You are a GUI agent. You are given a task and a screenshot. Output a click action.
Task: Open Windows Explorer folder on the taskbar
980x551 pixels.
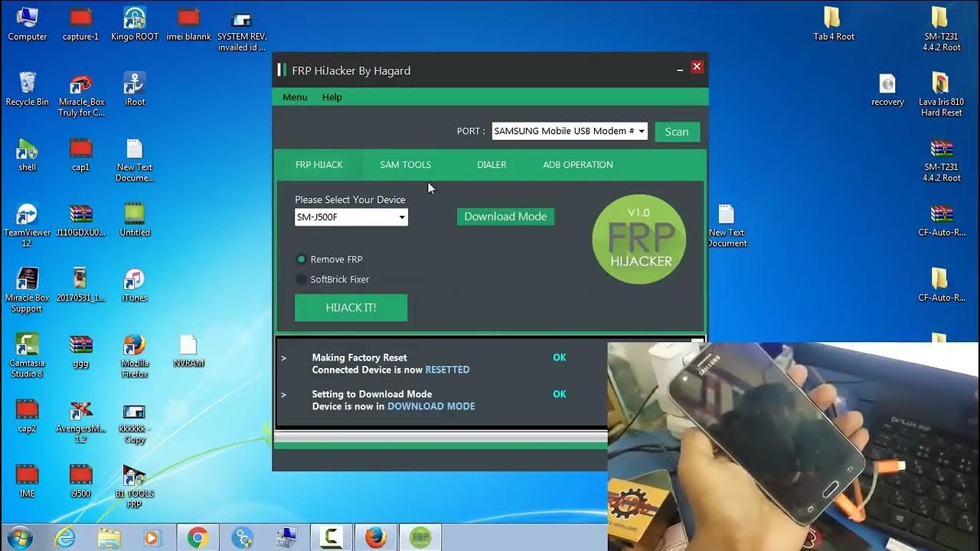tap(109, 538)
